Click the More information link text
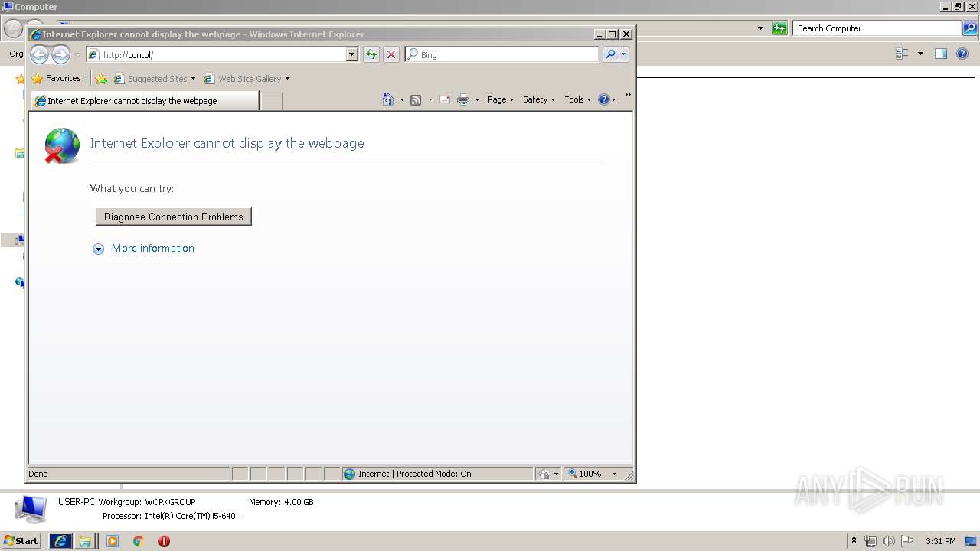Image resolution: width=980 pixels, height=551 pixels. 153,248
